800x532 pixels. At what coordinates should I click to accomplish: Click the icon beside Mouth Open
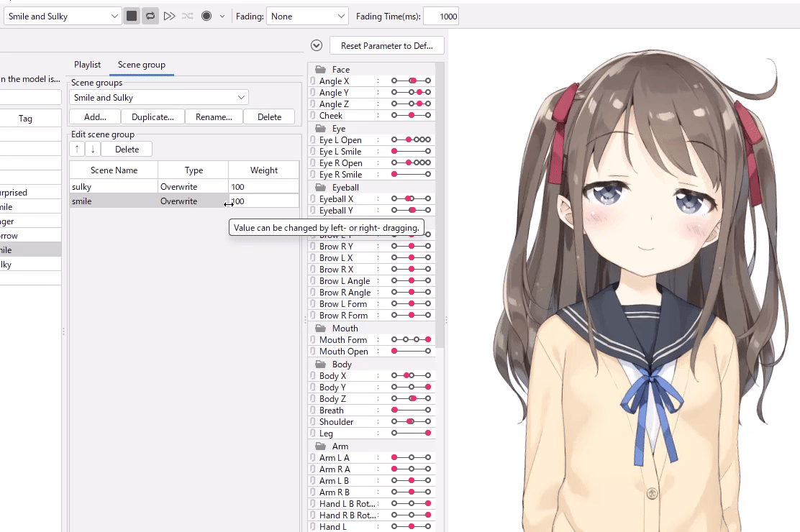point(313,352)
